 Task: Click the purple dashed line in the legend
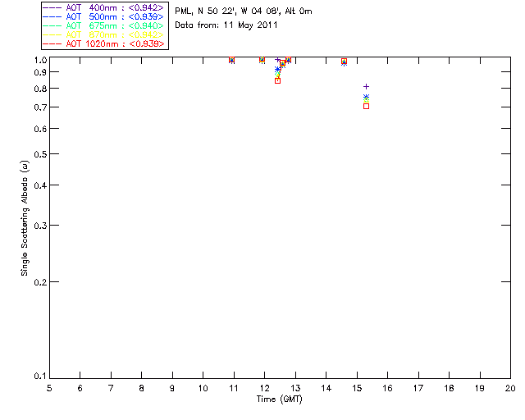point(52,7)
